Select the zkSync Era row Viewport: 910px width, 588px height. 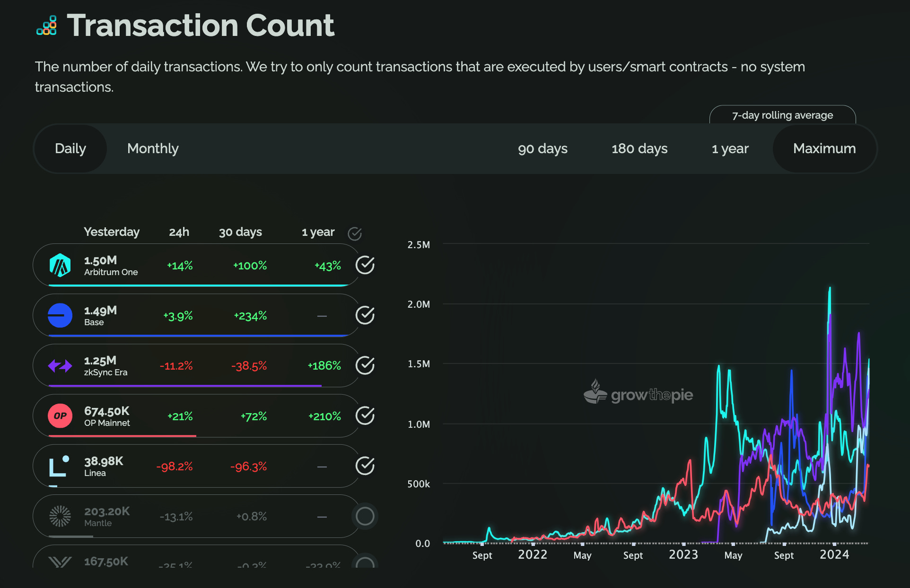click(196, 365)
